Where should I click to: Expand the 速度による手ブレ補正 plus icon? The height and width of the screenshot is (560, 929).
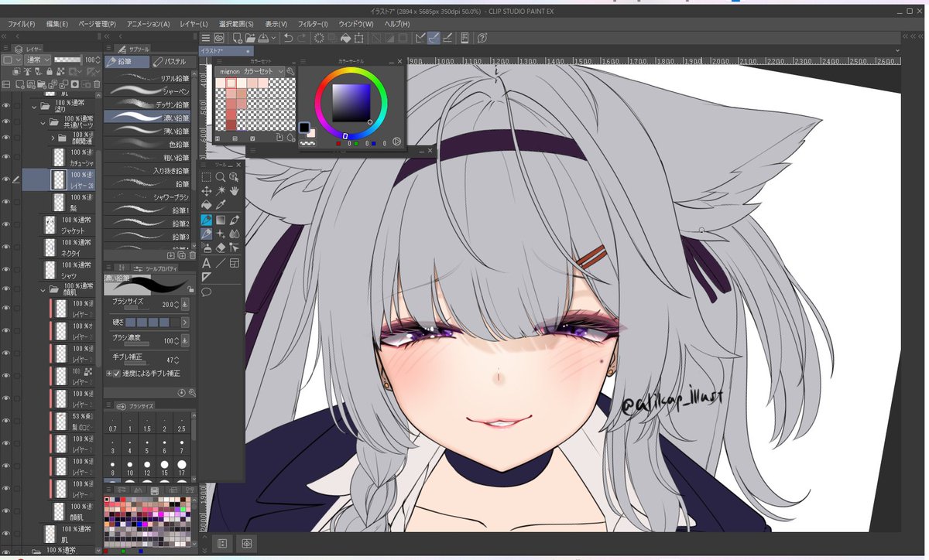[x=108, y=373]
